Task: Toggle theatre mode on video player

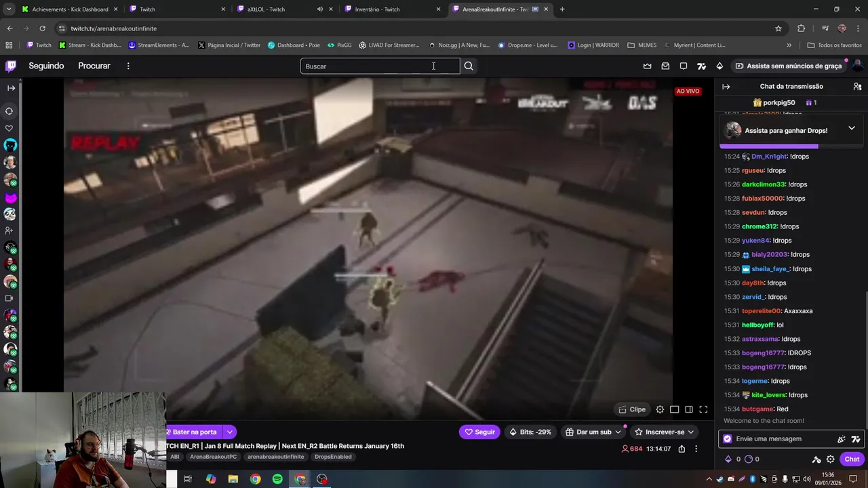Action: point(689,409)
